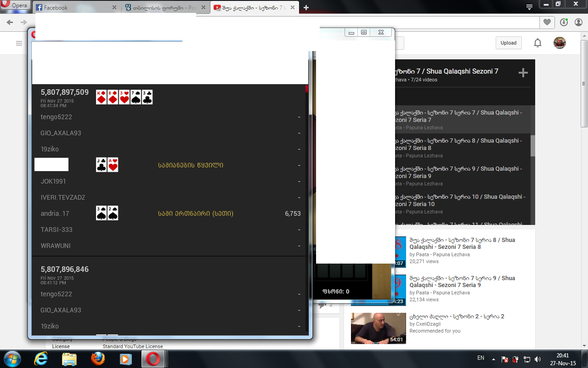Add page to bookmarks with heart icon
Viewport: 588px width, 368px height.
[x=547, y=22]
